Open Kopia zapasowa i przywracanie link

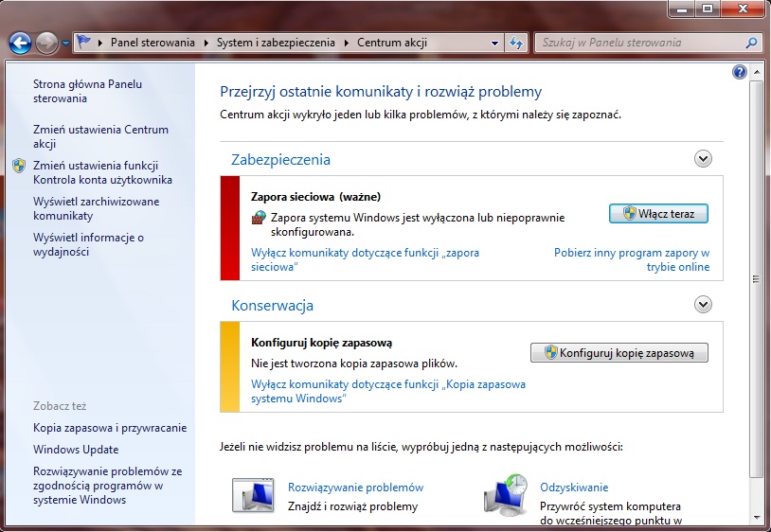click(110, 428)
